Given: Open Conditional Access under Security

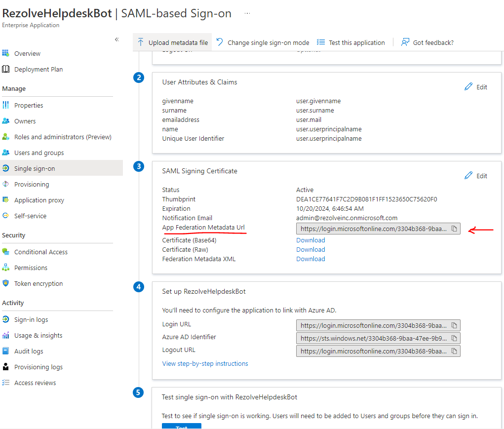Looking at the screenshot, I should (41, 252).
